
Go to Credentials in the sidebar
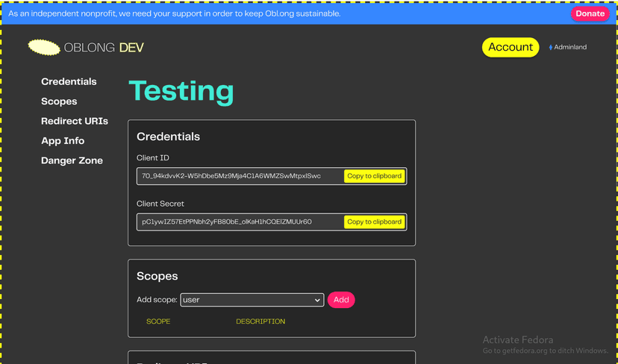point(69,82)
